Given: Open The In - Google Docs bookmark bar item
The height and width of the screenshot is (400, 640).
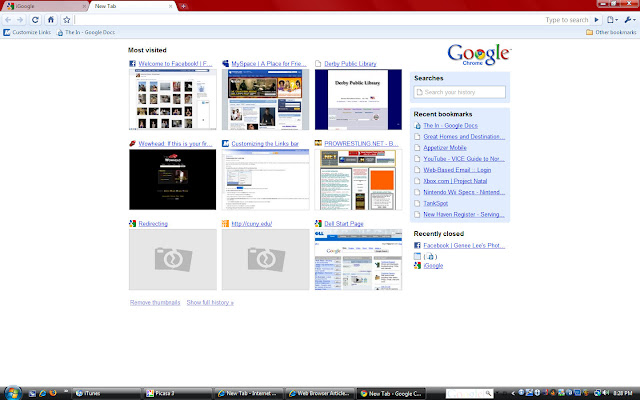Looking at the screenshot, I should 86,32.
